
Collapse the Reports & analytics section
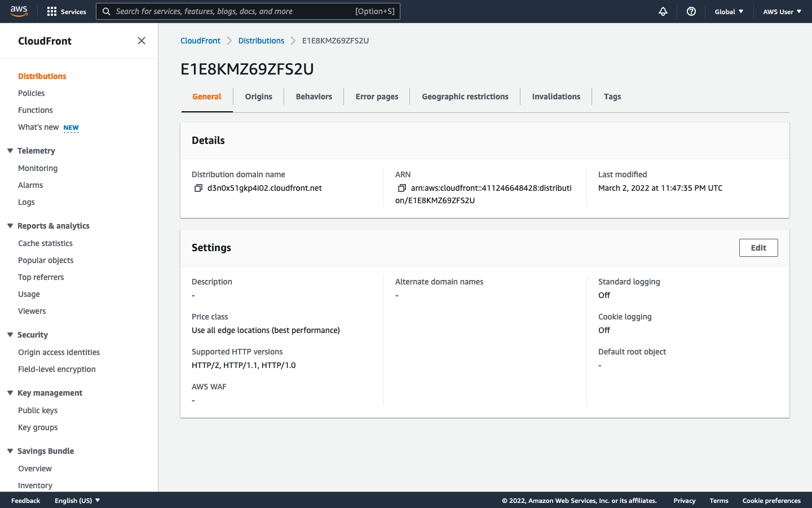[x=9, y=226]
